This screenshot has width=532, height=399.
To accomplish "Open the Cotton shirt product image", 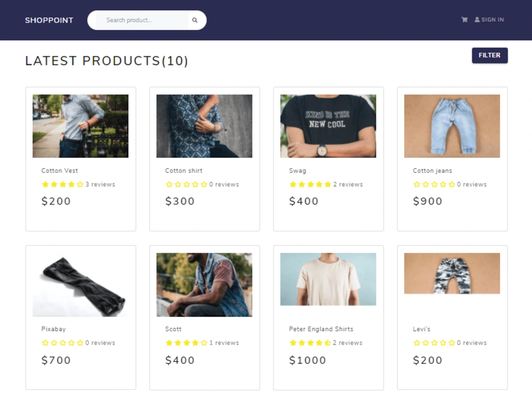I will tap(204, 126).
